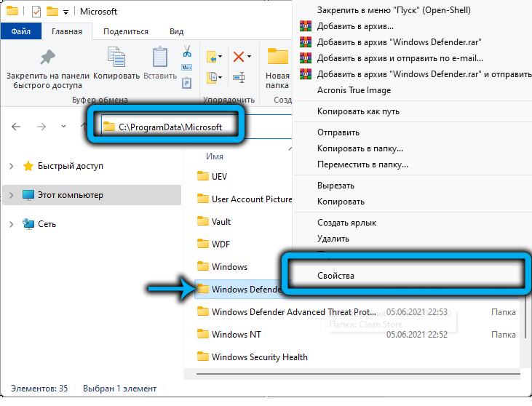Switch to the Вид ribbon tab
The width and height of the screenshot is (532, 406).
coord(176,31)
